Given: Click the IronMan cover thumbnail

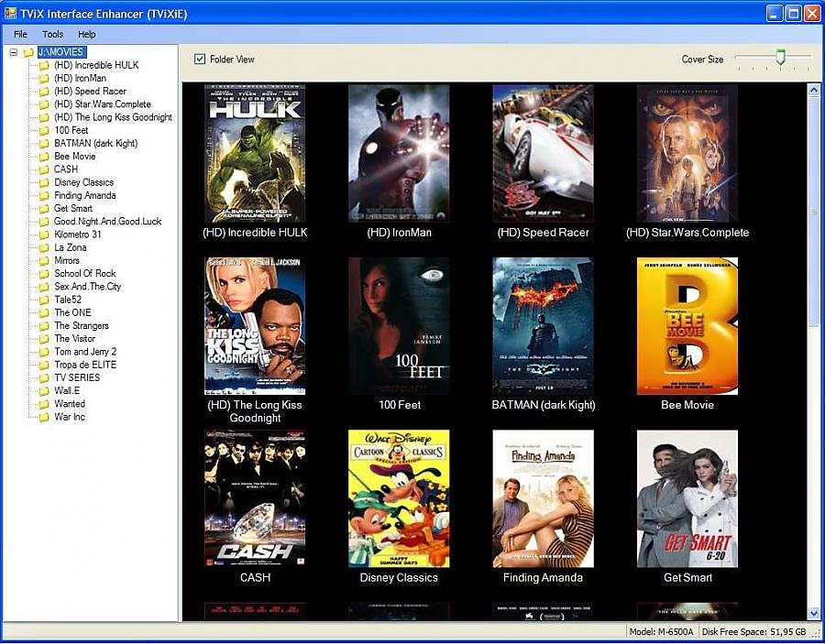Looking at the screenshot, I should pos(399,154).
